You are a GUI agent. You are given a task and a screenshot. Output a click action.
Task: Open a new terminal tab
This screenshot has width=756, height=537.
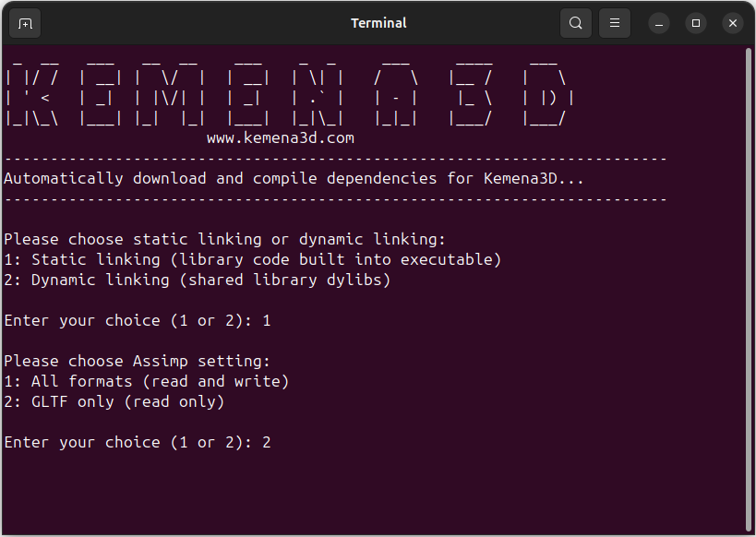coord(25,23)
